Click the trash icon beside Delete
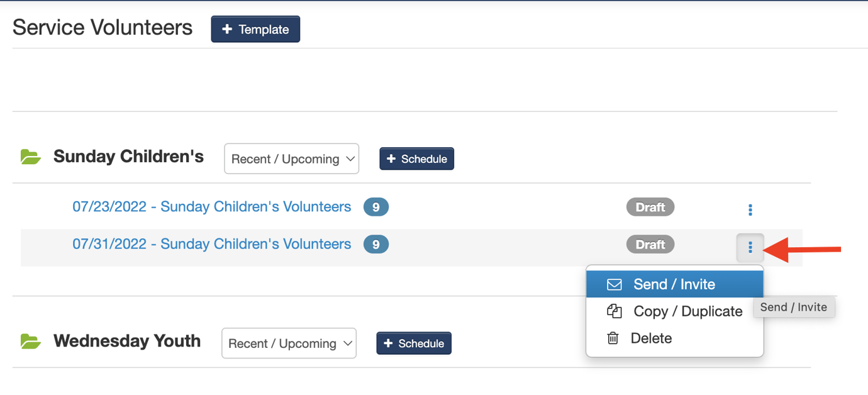Viewport: 868px width, 395px height. coord(613,338)
